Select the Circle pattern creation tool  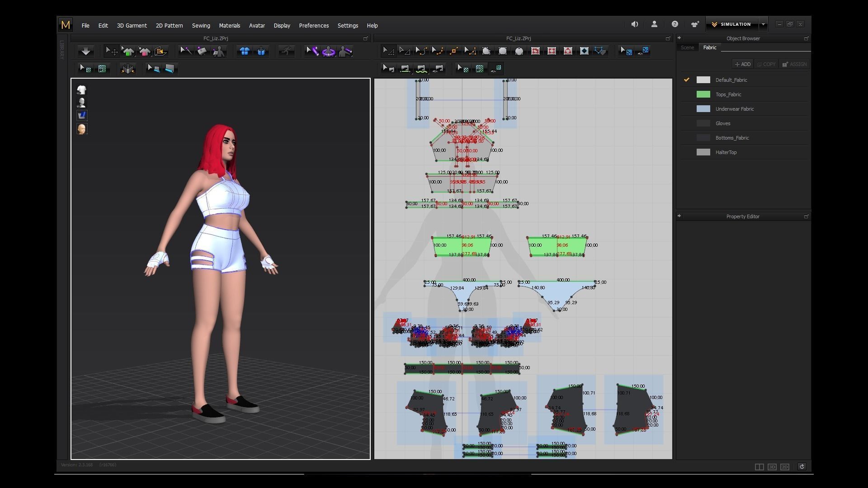[519, 51]
